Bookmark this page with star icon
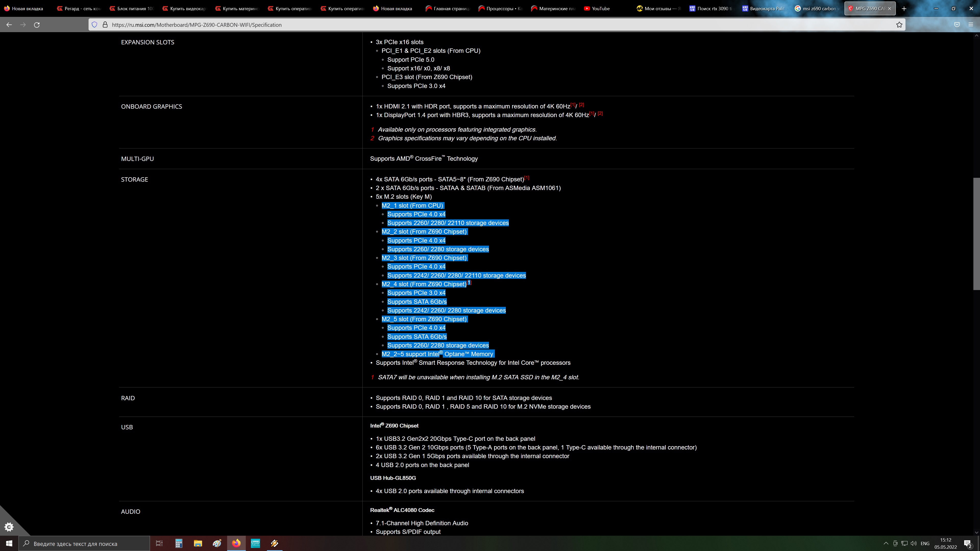 click(x=899, y=25)
